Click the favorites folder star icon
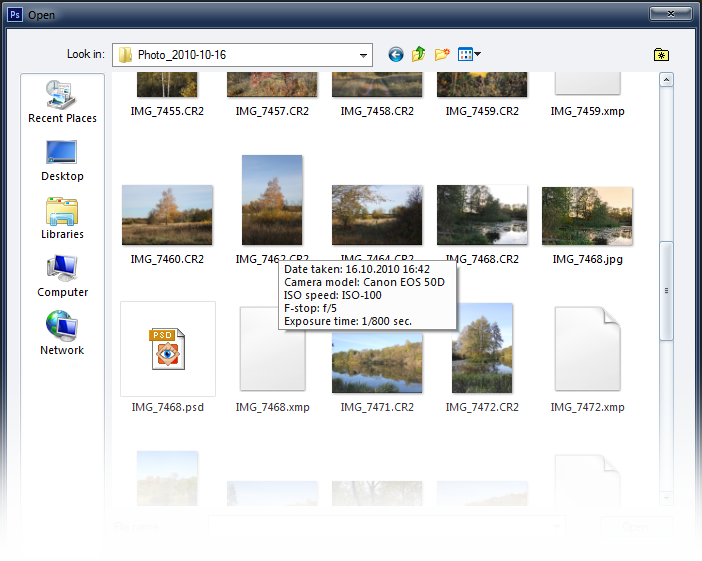Image resolution: width=702 pixels, height=561 pixels. click(661, 55)
